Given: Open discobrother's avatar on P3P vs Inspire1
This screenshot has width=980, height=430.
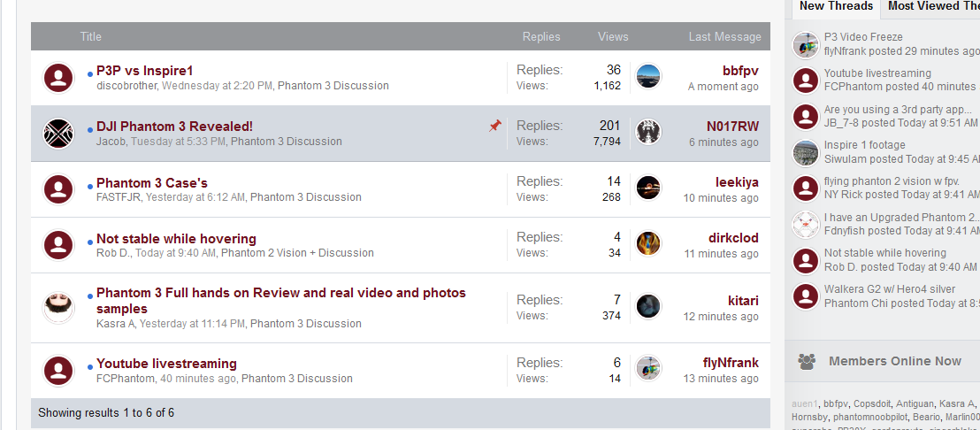Looking at the screenshot, I should coord(58,78).
